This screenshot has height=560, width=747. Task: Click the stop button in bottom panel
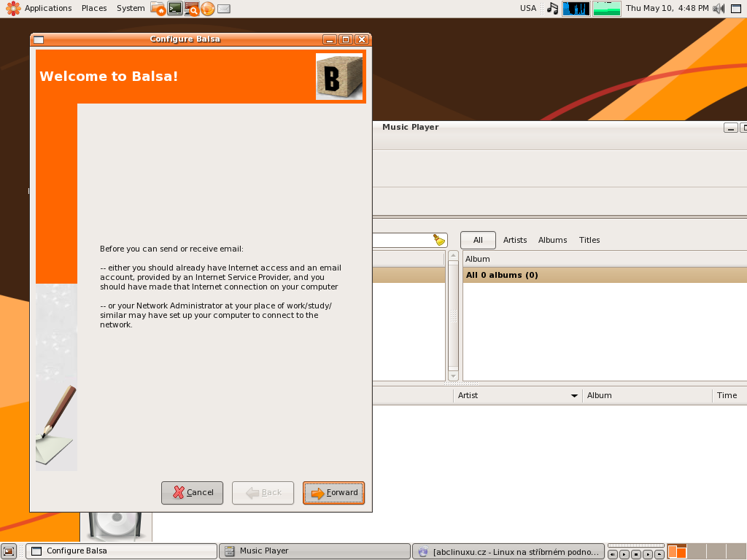pos(636,554)
